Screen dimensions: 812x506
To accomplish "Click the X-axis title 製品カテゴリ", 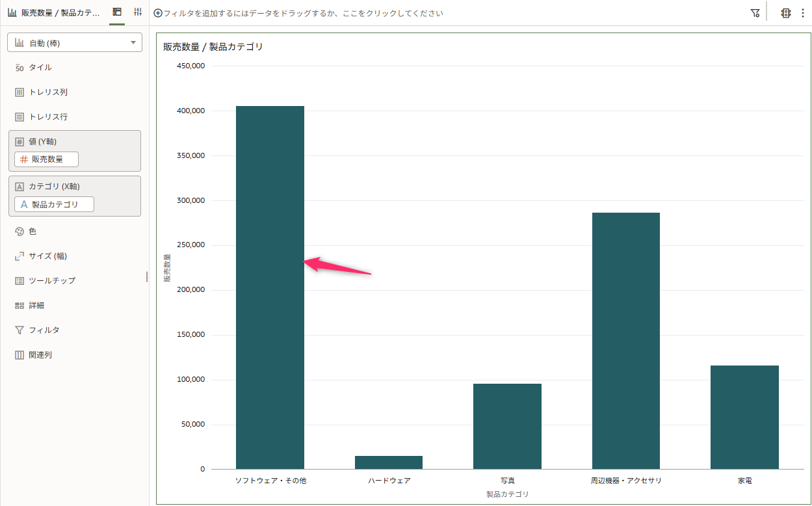I will pyautogui.click(x=508, y=494).
